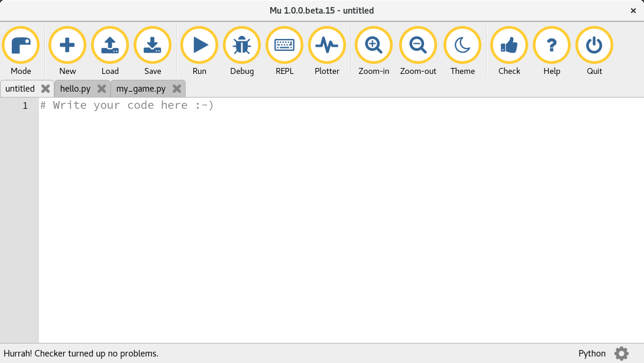
Task: Zoom in on the code text
Action: point(374,46)
